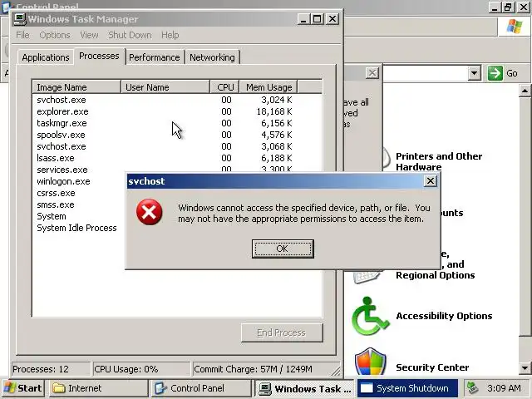
Task: Open the Shut Down menu
Action: pyautogui.click(x=130, y=35)
